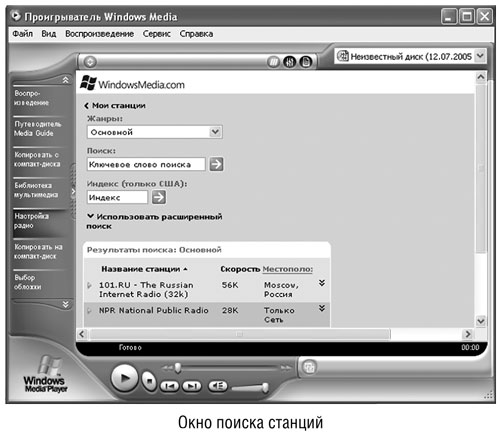The image size is (500, 441).
Task: Minimize the Проигрыватель Windows Media window
Action: (x=449, y=16)
